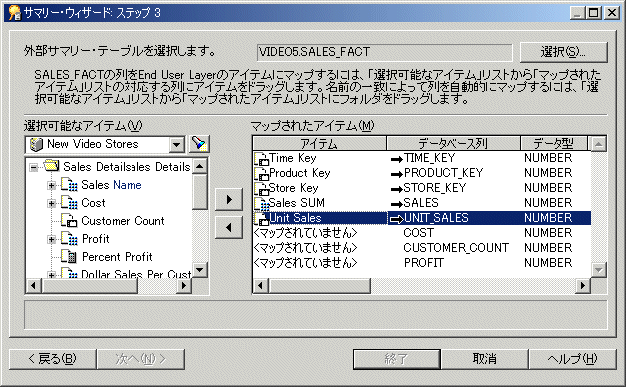Click tree list scroll down arrow
The width and height of the screenshot is (626, 387).
(x=200, y=270)
